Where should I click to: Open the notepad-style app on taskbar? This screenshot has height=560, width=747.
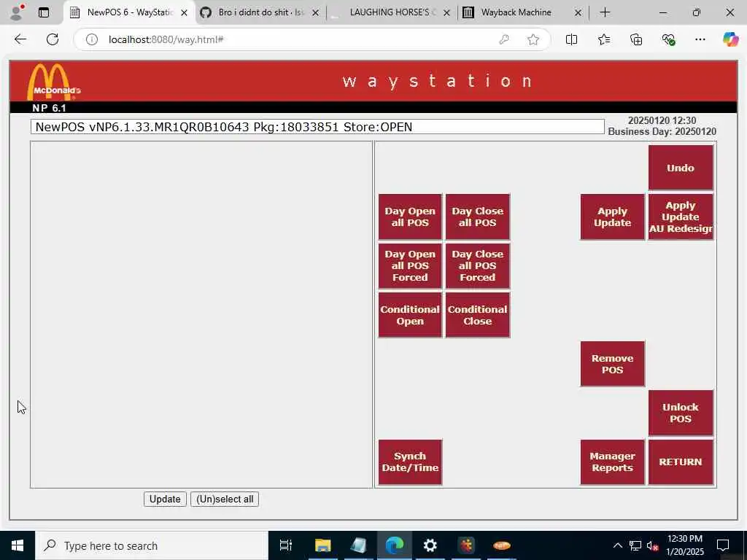[x=358, y=545]
